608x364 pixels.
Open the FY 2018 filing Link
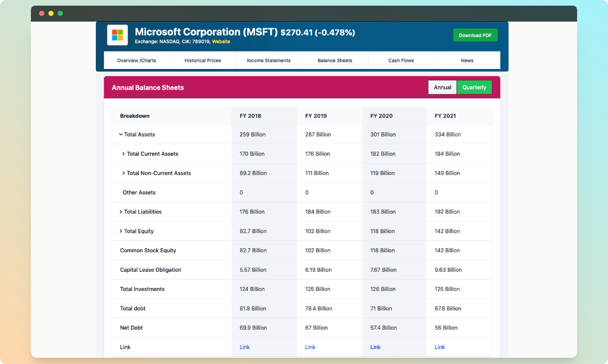[x=245, y=347]
